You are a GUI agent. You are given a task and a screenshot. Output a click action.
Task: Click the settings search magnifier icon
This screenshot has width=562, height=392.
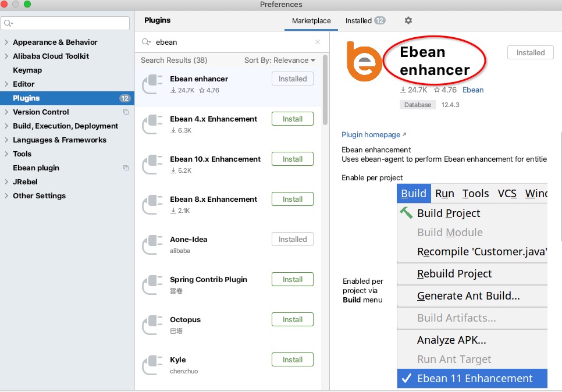[8, 23]
